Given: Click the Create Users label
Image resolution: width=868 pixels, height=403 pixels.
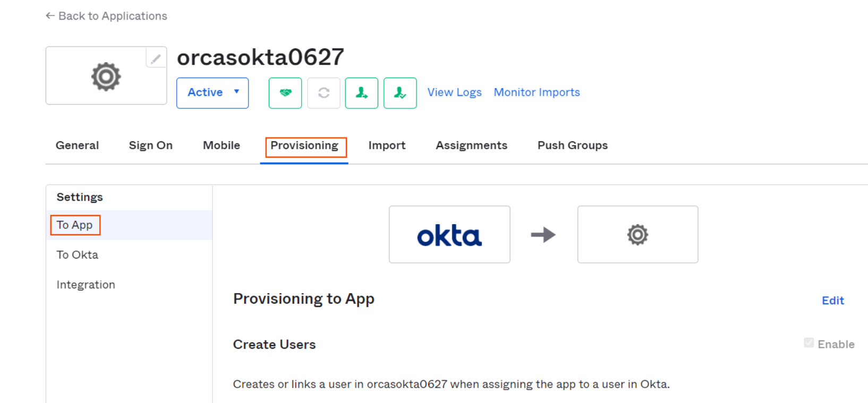Looking at the screenshot, I should coord(275,345).
